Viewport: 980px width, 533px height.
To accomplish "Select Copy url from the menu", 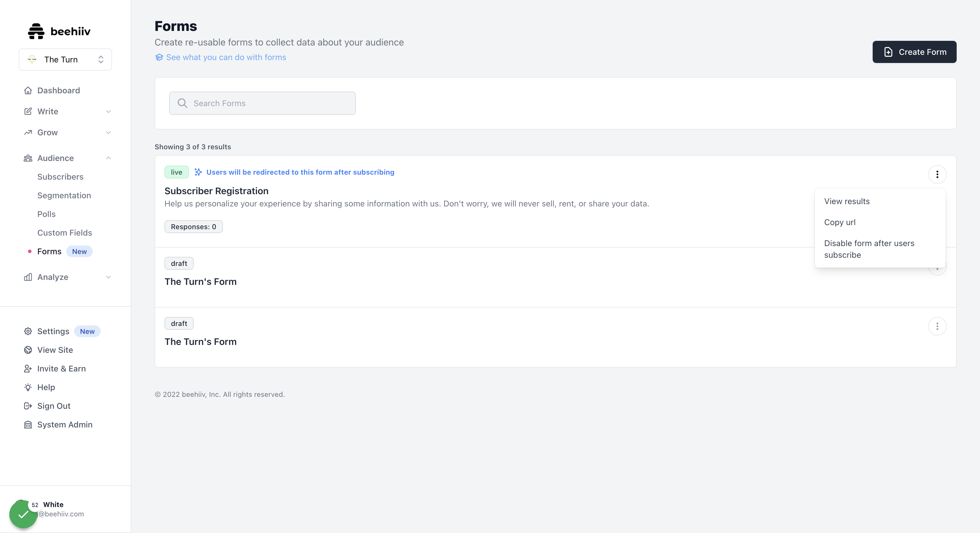I will coord(880,222).
